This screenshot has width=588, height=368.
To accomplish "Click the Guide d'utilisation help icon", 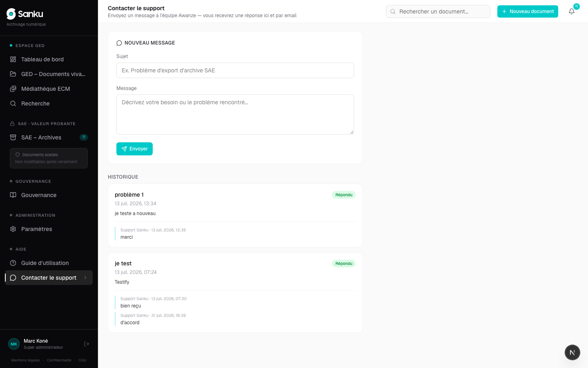I will (x=13, y=263).
